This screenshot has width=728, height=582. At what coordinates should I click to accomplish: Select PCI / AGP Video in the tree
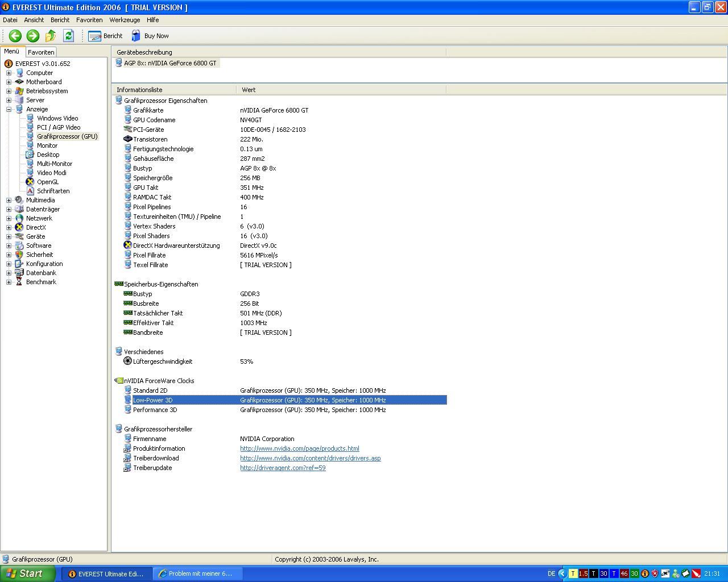pos(59,127)
